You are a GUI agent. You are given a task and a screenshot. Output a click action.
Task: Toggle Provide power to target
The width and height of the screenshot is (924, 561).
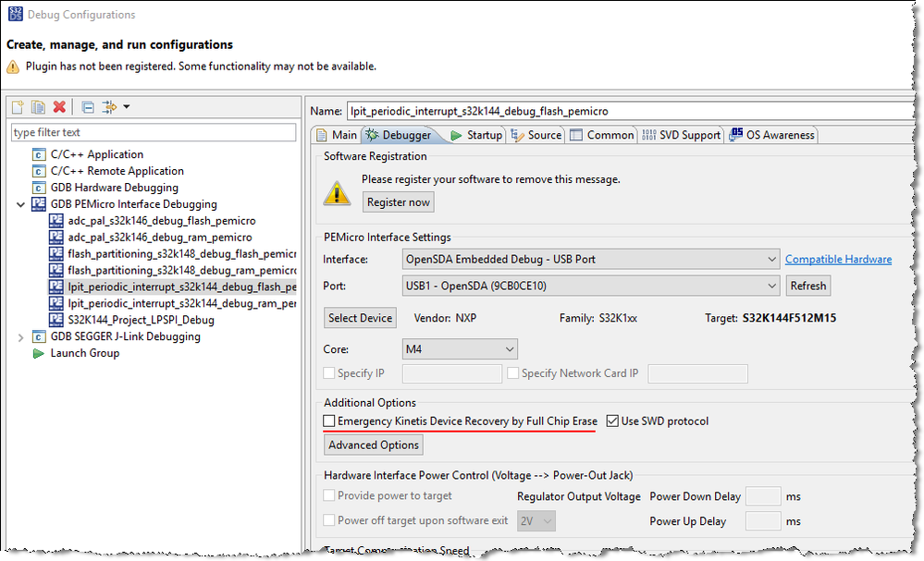point(329,495)
